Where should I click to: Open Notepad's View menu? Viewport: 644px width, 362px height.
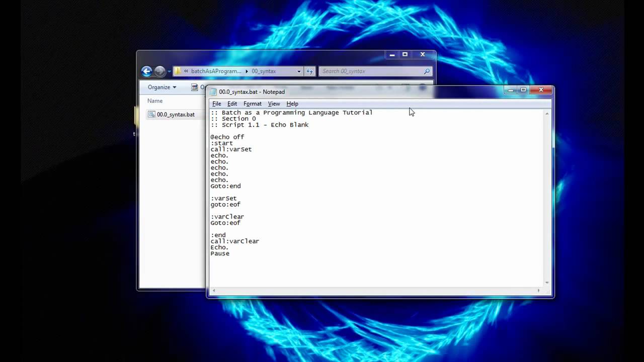tap(274, 104)
